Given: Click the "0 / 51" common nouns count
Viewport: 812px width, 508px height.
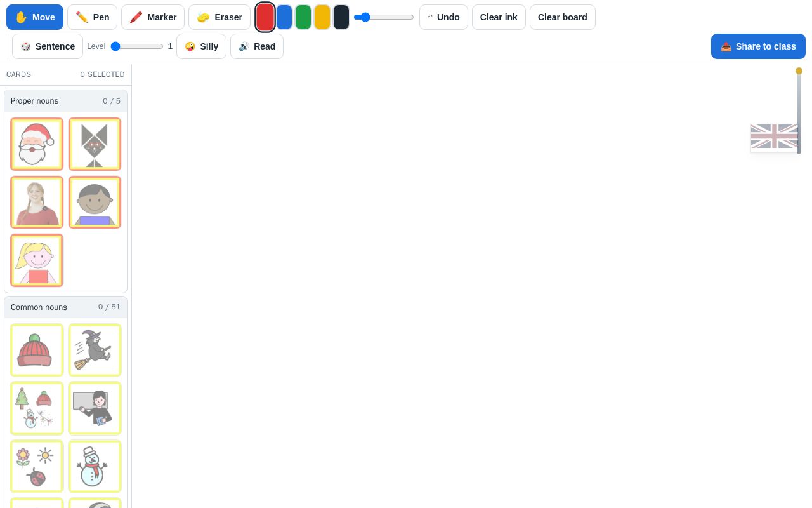Looking at the screenshot, I should (x=109, y=307).
